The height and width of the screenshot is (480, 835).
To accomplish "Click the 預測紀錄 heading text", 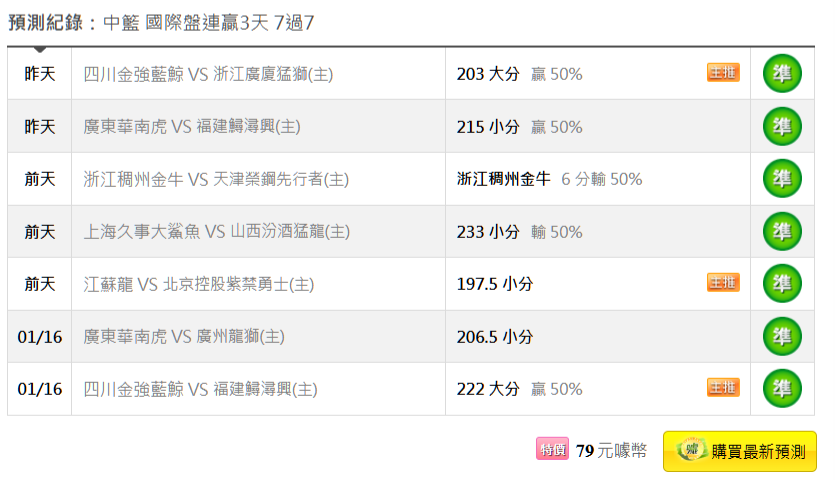I will (x=46, y=23).
